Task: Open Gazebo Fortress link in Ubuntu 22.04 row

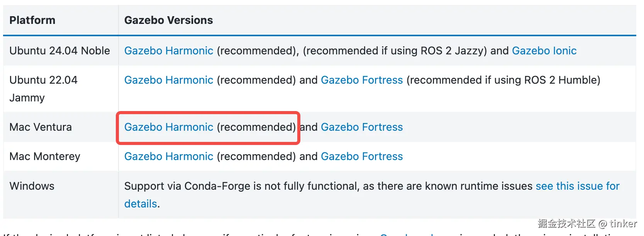Action: pyautogui.click(x=362, y=80)
